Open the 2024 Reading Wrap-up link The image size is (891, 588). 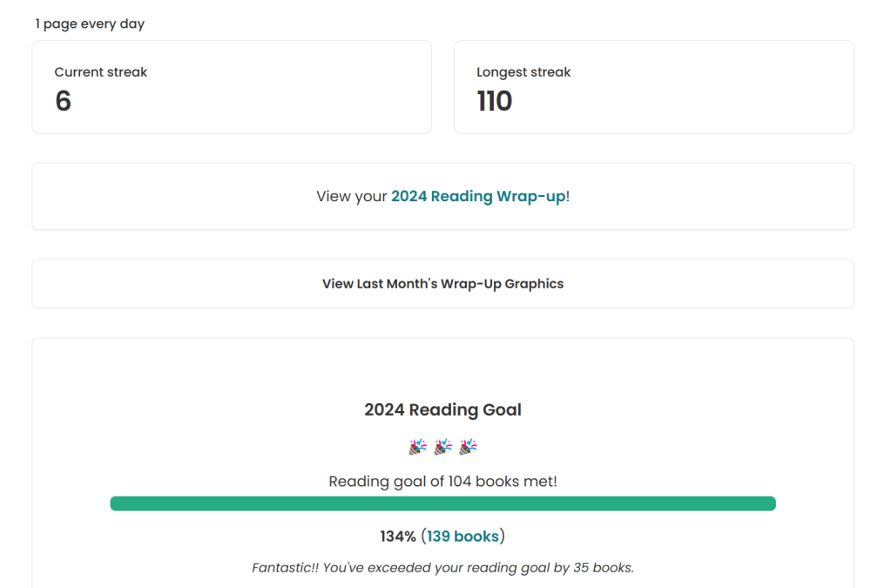[478, 196]
